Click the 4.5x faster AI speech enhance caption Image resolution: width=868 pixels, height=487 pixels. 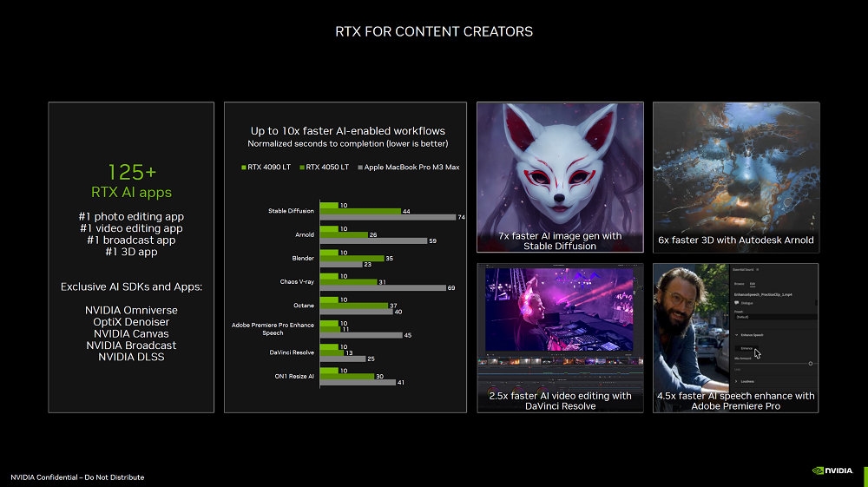pos(736,401)
